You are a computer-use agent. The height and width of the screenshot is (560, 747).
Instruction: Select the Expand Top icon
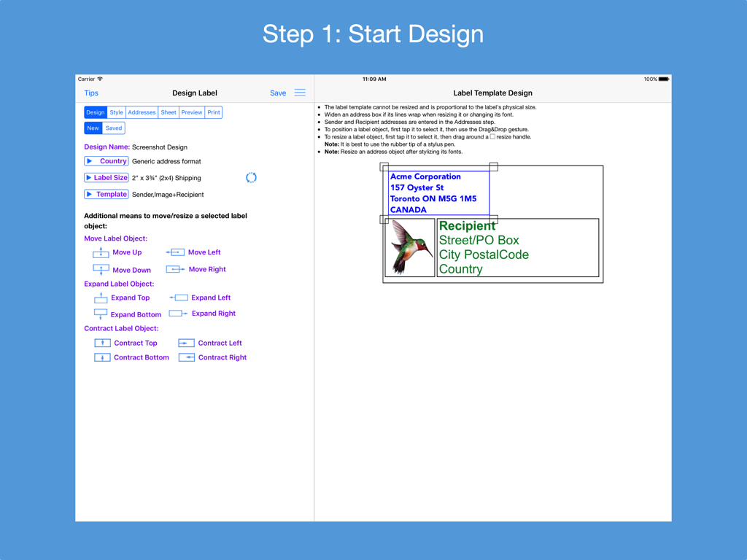(x=100, y=297)
